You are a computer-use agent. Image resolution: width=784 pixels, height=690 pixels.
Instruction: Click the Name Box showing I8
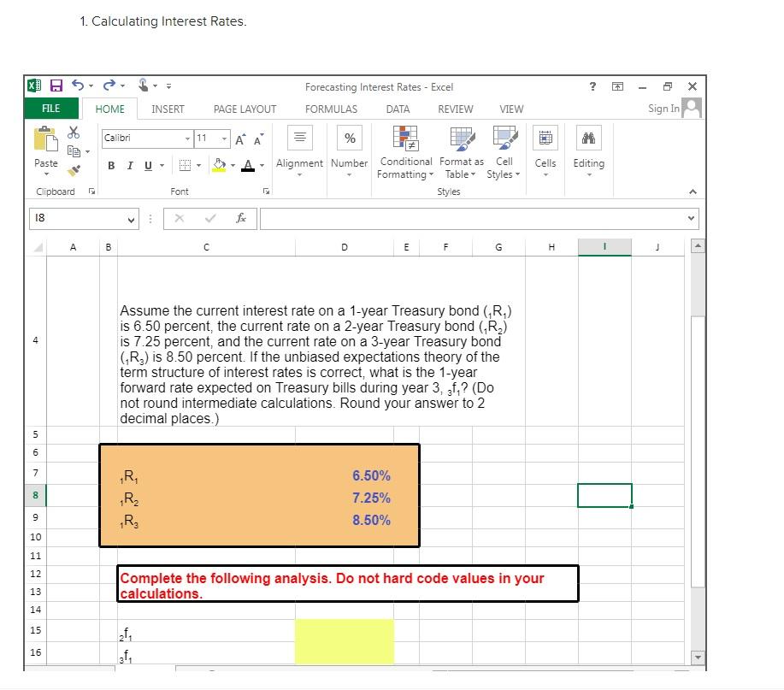click(x=77, y=219)
